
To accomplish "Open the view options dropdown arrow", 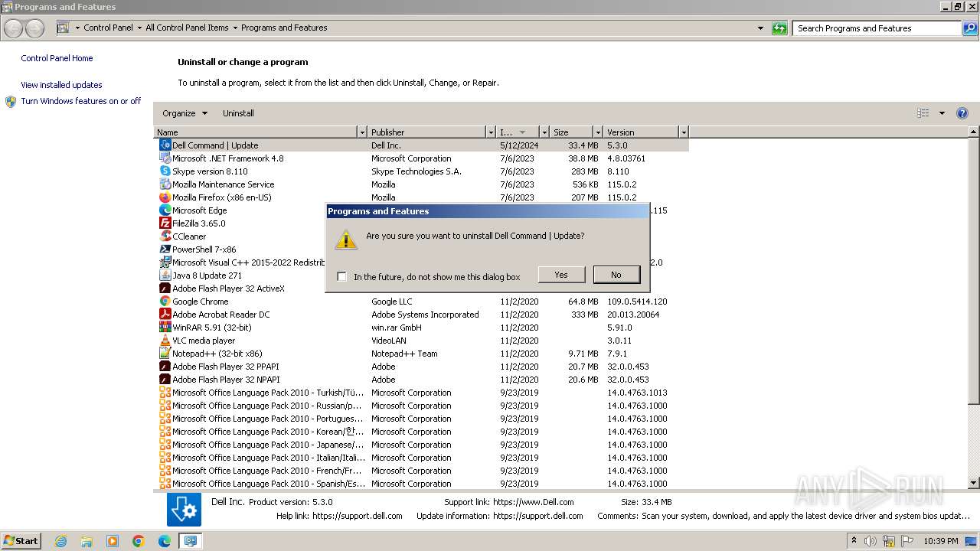I will 942,113.
